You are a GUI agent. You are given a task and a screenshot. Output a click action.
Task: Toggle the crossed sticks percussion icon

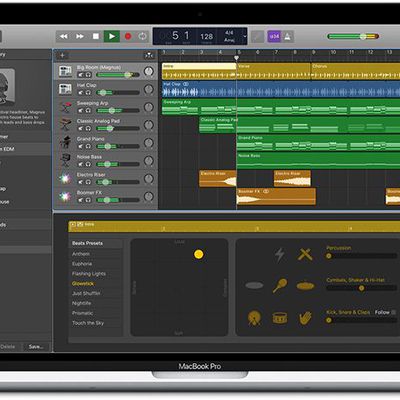[305, 255]
